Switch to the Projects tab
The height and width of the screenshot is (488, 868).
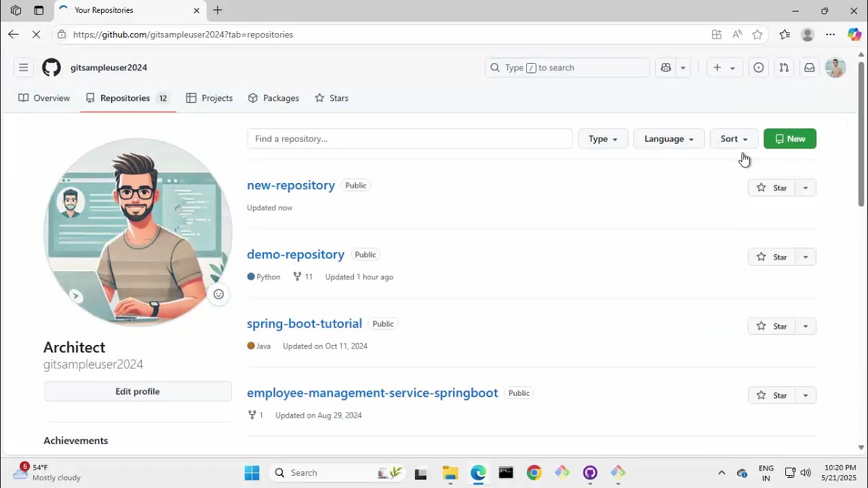click(x=210, y=98)
